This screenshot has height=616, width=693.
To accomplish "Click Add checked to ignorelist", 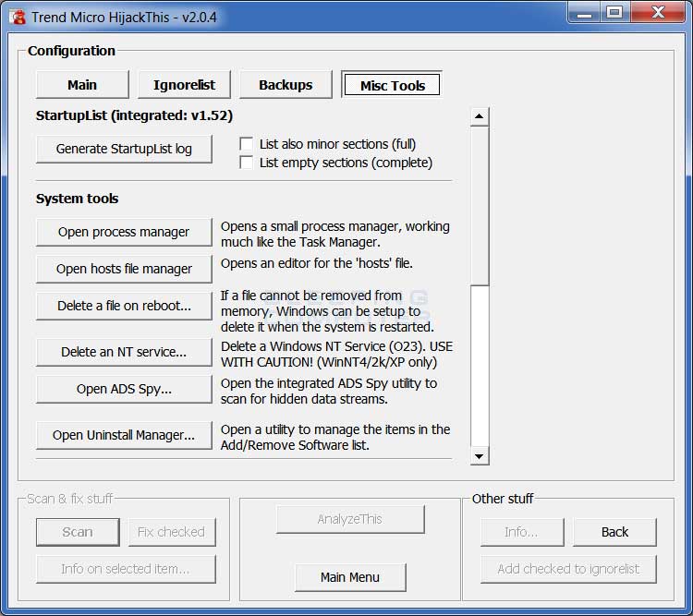I will 568,569.
